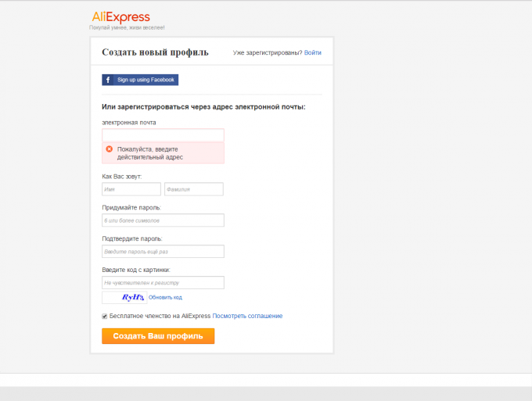Click the Facebook "f" logo icon

(107, 80)
